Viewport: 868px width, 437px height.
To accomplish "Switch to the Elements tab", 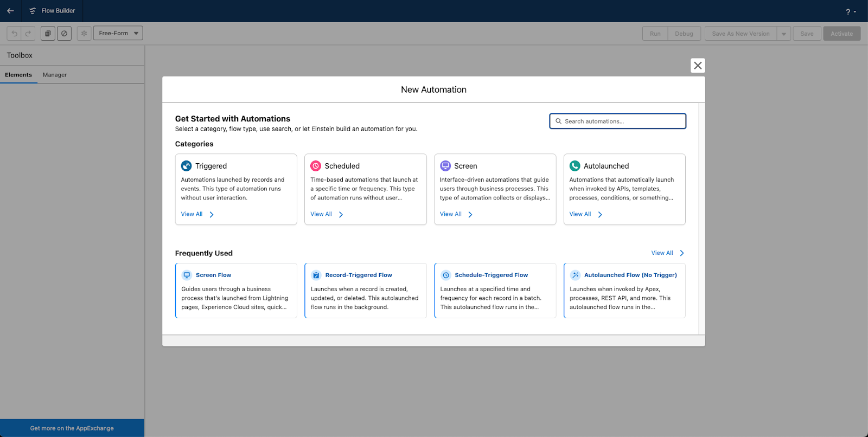I will pos(18,75).
